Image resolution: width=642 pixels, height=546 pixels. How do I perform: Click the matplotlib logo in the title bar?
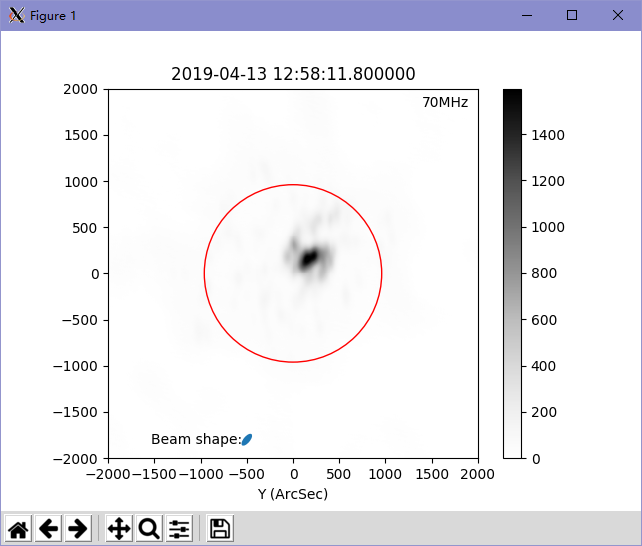tap(17, 16)
